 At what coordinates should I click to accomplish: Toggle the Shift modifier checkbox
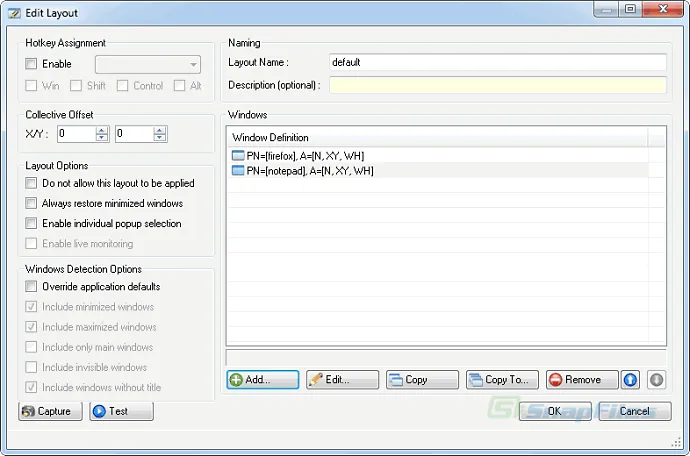click(x=76, y=85)
